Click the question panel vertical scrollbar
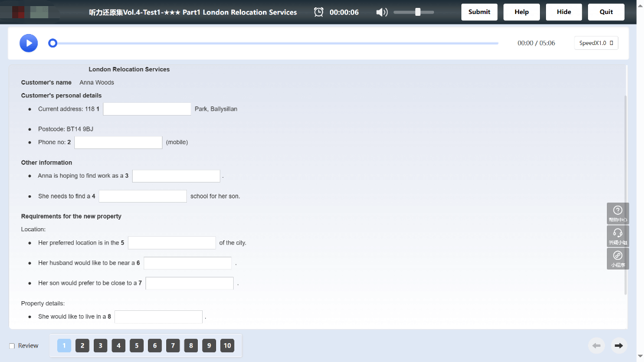The image size is (644, 362). (x=626, y=195)
